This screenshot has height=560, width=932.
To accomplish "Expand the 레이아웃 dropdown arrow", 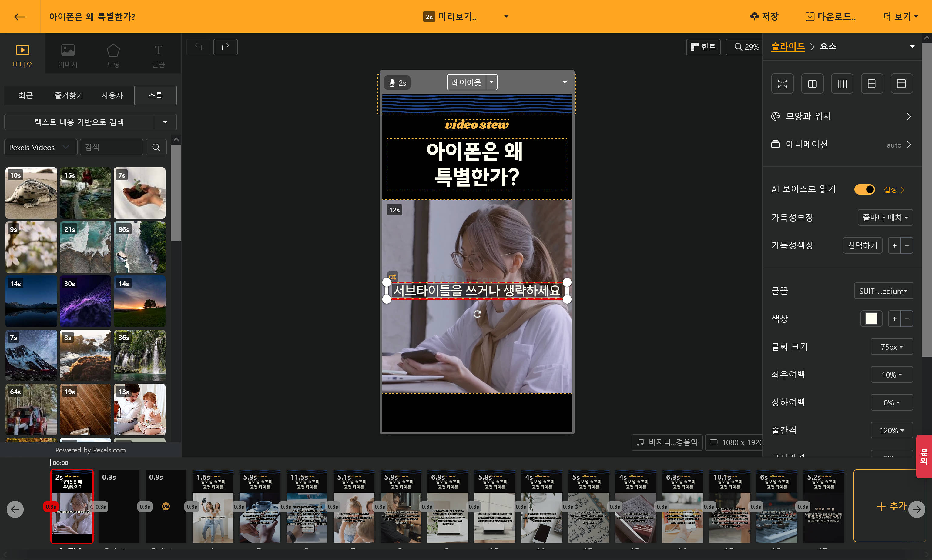I will coord(491,82).
